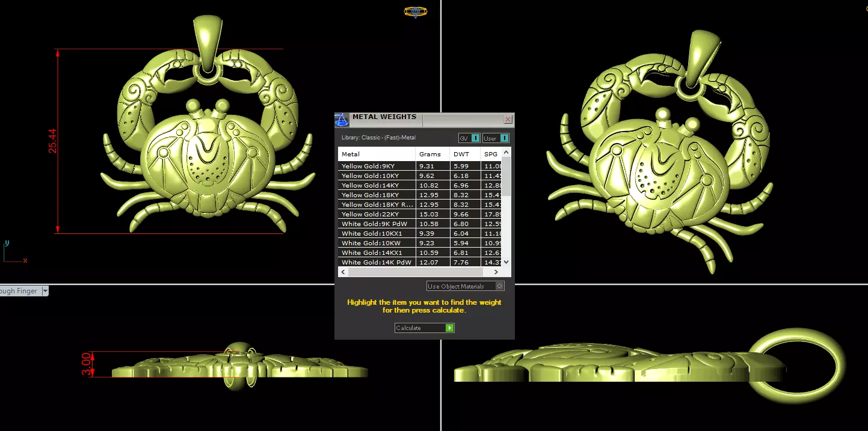This screenshot has height=431, width=868.
Task: Select the Yellow Gold:22KY row
Action: click(420, 214)
